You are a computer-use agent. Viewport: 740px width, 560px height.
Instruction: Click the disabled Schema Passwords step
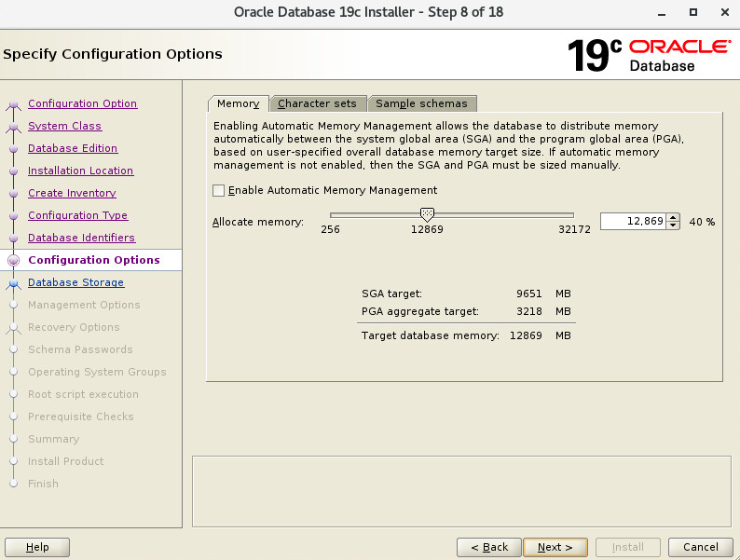[x=80, y=349]
